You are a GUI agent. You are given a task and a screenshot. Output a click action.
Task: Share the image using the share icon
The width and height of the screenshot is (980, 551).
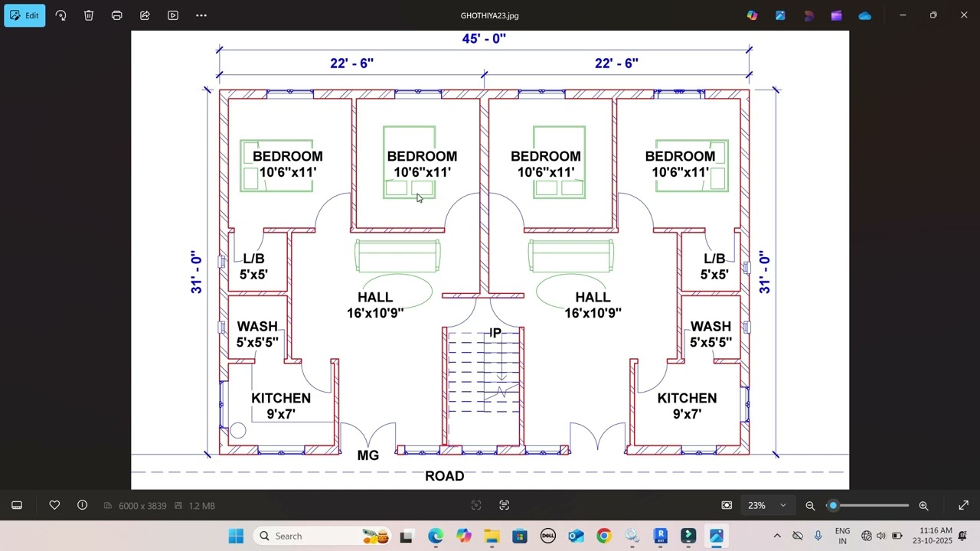(x=145, y=15)
